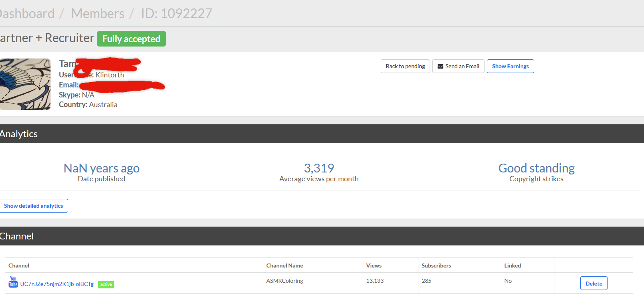This screenshot has width=644, height=300.
Task: Click the Back to pending button
Action: pyautogui.click(x=405, y=66)
